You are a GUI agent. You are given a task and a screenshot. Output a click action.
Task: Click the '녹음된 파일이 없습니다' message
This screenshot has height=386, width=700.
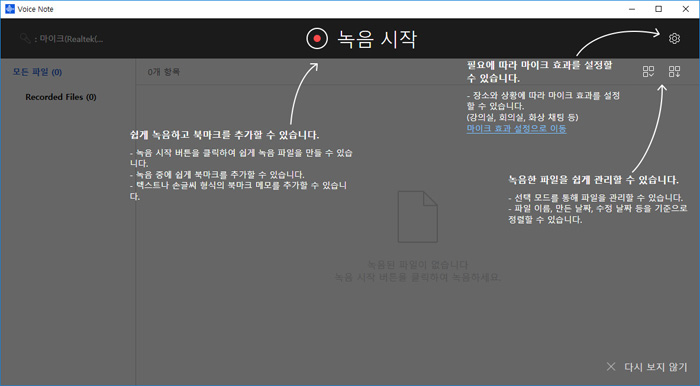pyautogui.click(x=417, y=265)
